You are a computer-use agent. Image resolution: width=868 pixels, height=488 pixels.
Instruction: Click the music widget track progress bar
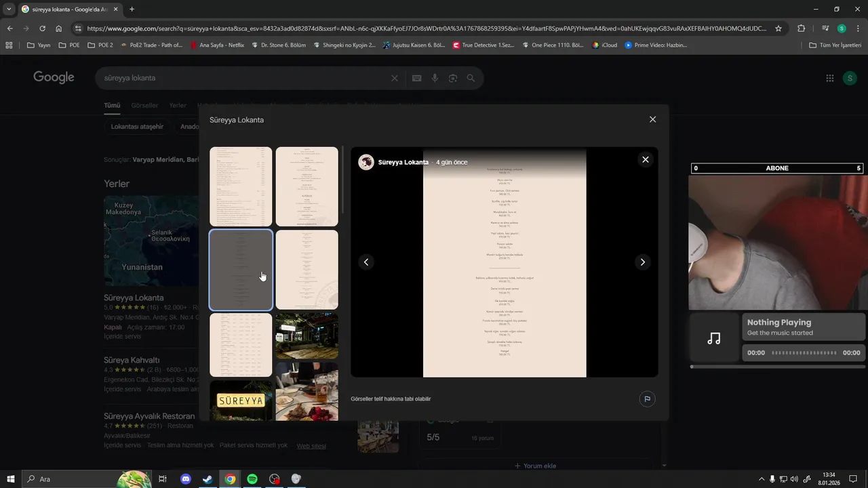coord(776,367)
